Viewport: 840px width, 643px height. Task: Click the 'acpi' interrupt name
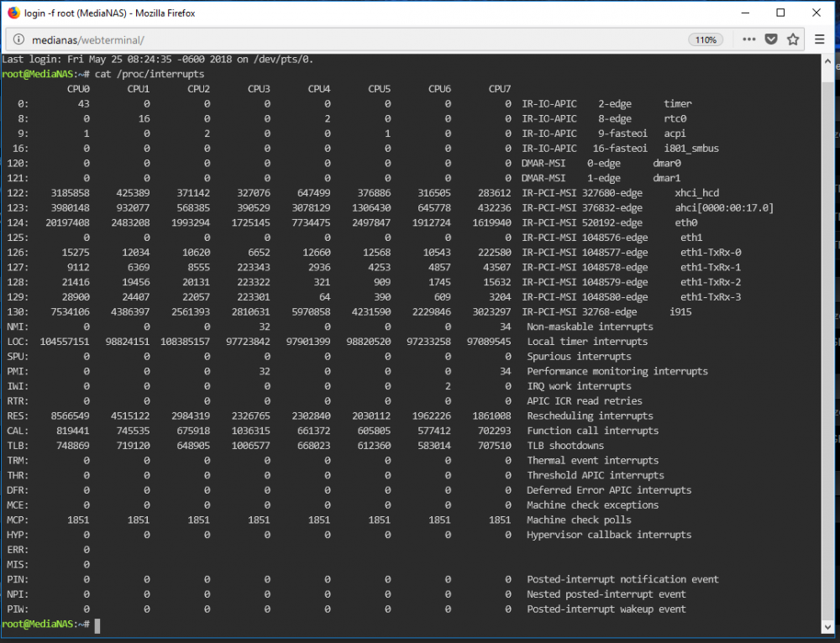(x=675, y=133)
